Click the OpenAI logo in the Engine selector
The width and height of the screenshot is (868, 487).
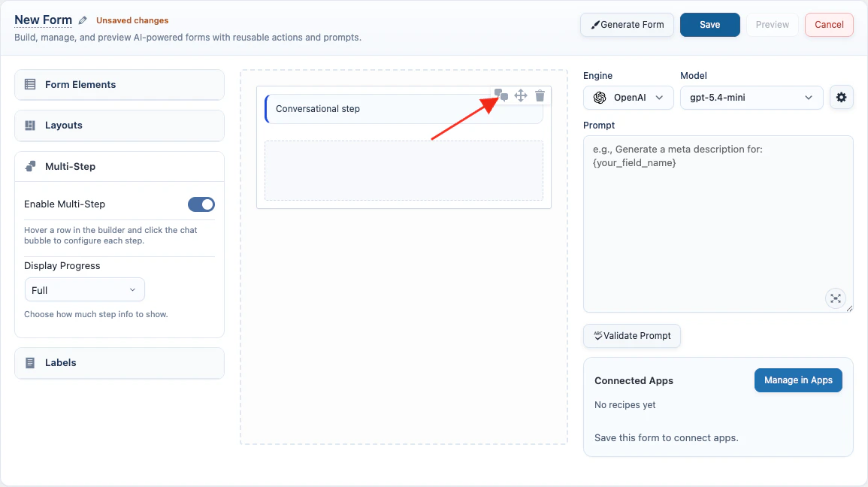pyautogui.click(x=599, y=97)
